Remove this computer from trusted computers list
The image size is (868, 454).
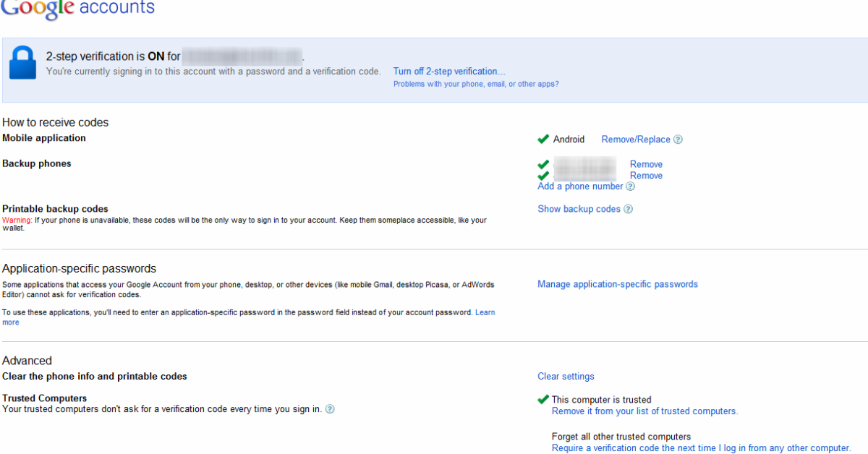coord(644,411)
